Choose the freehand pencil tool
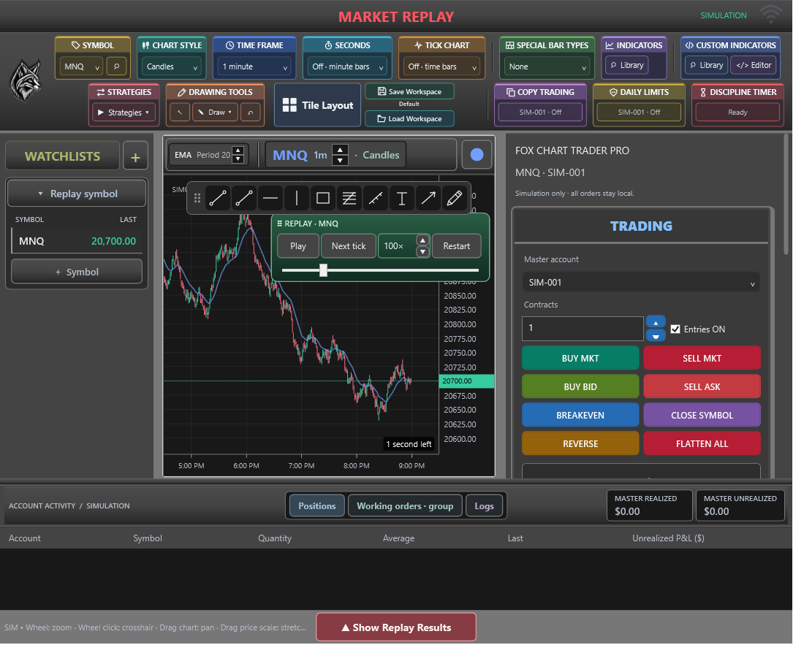Viewport: 804px width, 672px height. tap(455, 199)
